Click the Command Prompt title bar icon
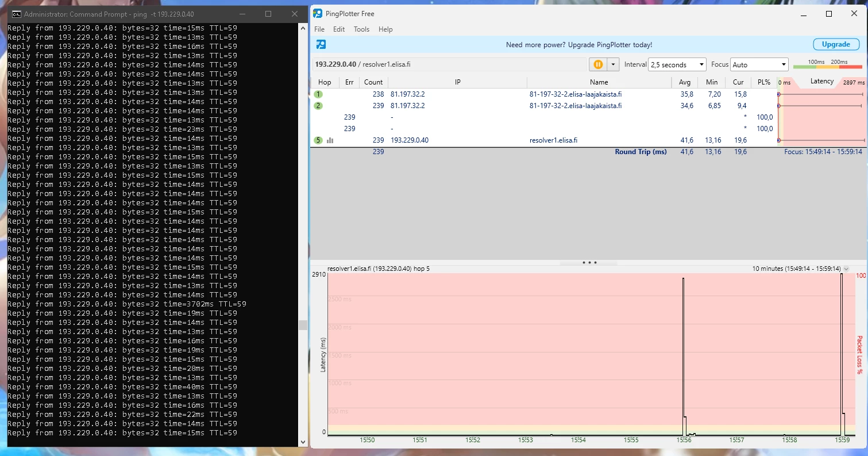The width and height of the screenshot is (868, 456). point(17,14)
